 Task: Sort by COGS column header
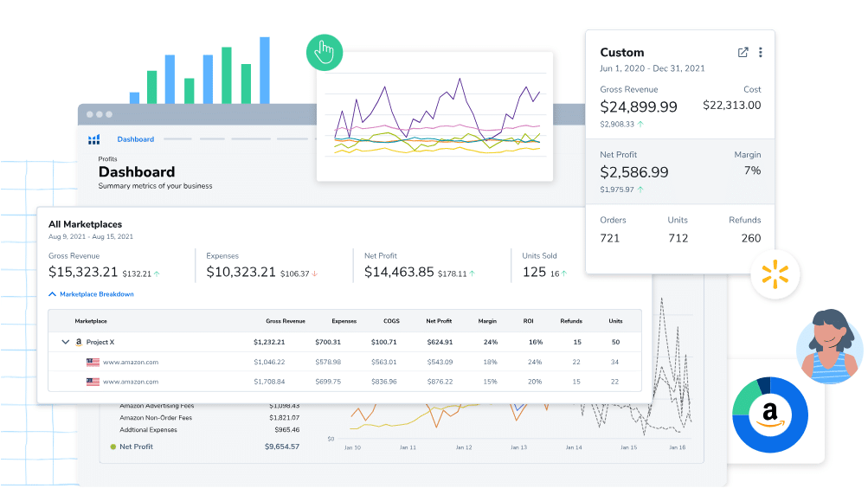click(391, 321)
